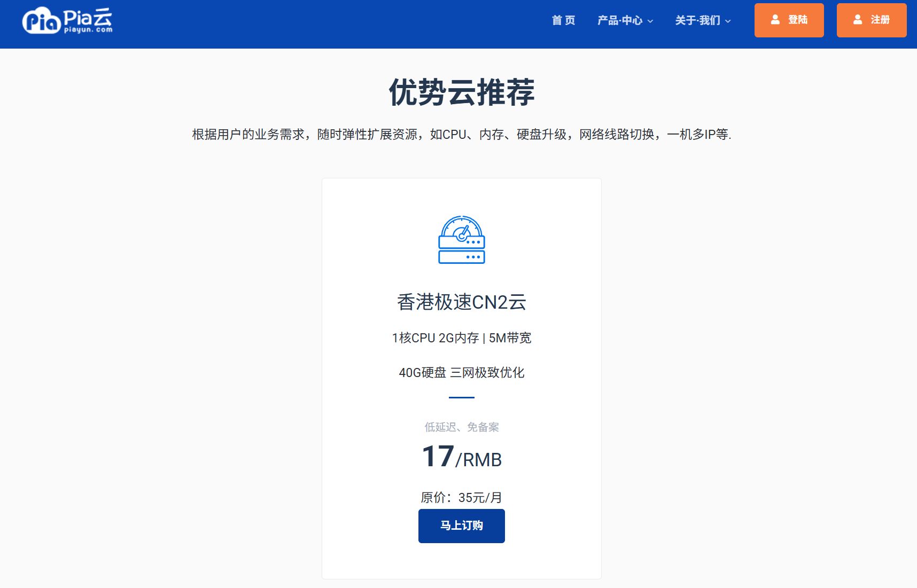Select the 香港极速CN2云 plan title
The image size is (917, 588).
462,302
